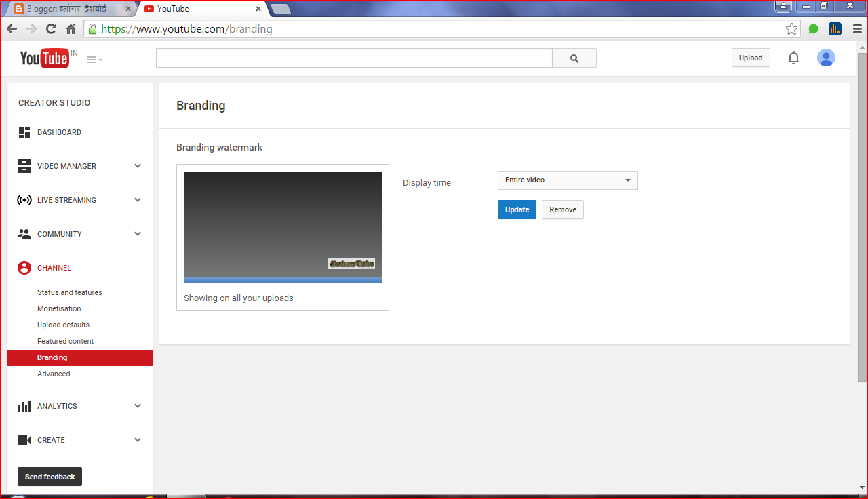This screenshot has height=499, width=868.
Task: Bookmark this page with the star
Action: coord(791,29)
